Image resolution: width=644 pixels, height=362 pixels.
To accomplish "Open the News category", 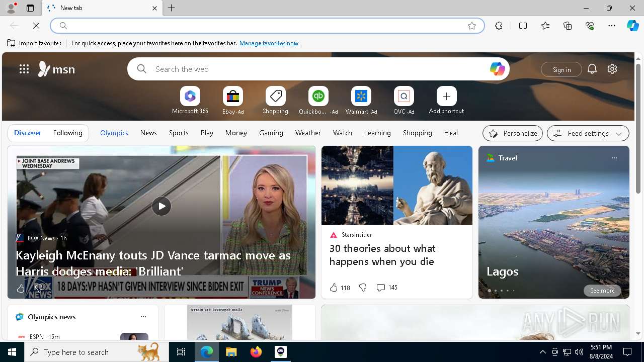I will coord(148,133).
